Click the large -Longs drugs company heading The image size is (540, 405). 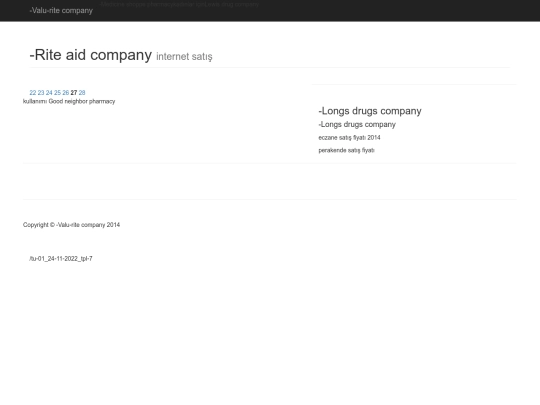point(370,111)
